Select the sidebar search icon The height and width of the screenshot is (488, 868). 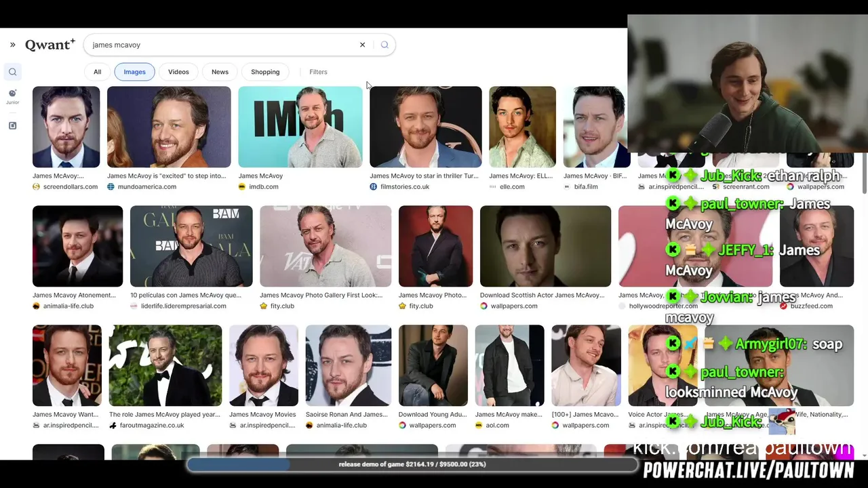tap(12, 72)
